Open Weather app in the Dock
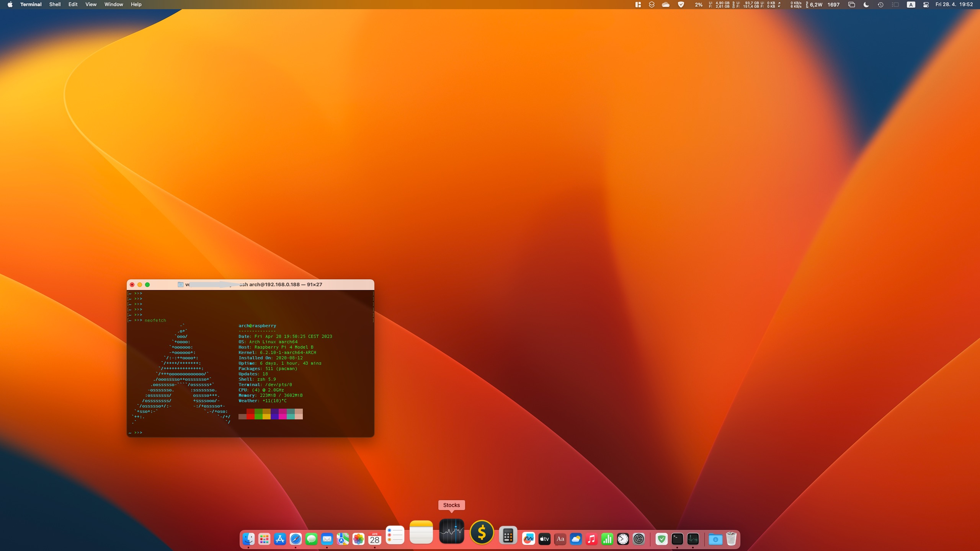 [576, 539]
